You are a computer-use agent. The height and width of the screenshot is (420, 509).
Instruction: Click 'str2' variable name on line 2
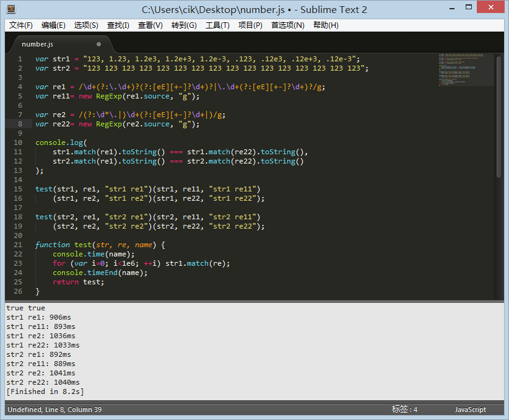click(x=61, y=68)
